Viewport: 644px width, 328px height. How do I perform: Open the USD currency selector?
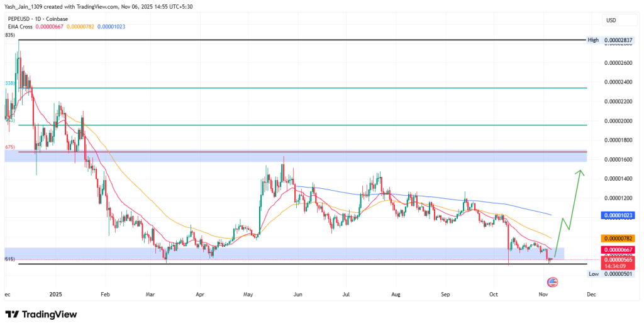[610, 20]
